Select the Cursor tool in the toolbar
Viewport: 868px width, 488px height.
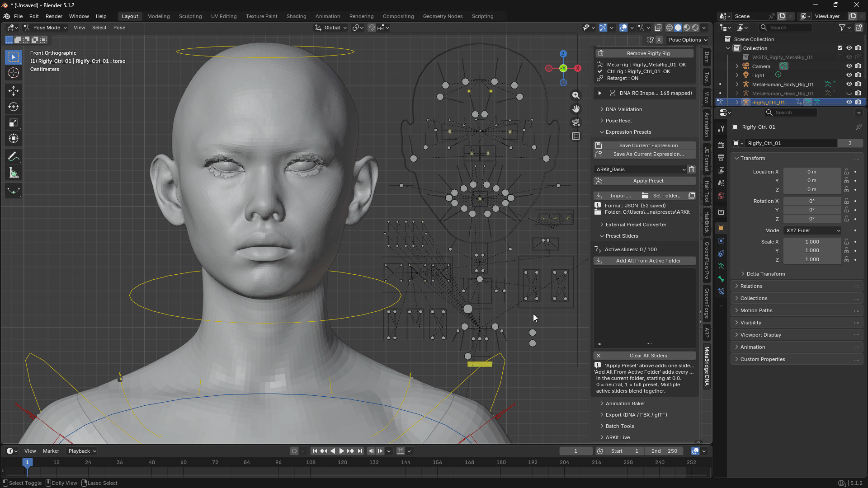pyautogui.click(x=14, y=73)
